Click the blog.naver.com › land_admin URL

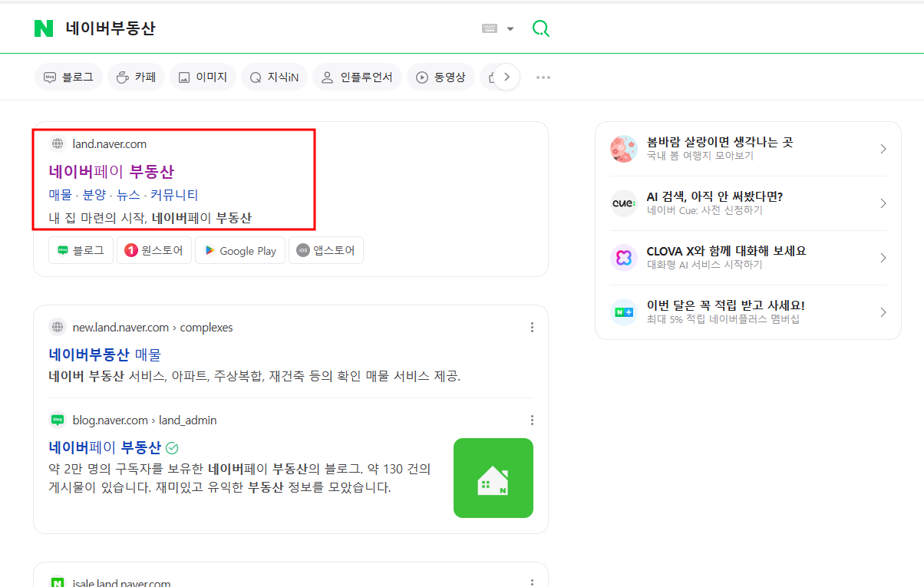pyautogui.click(x=145, y=420)
